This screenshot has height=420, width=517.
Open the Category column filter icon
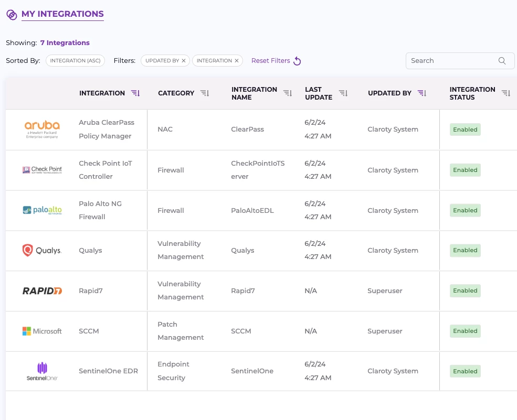click(205, 93)
